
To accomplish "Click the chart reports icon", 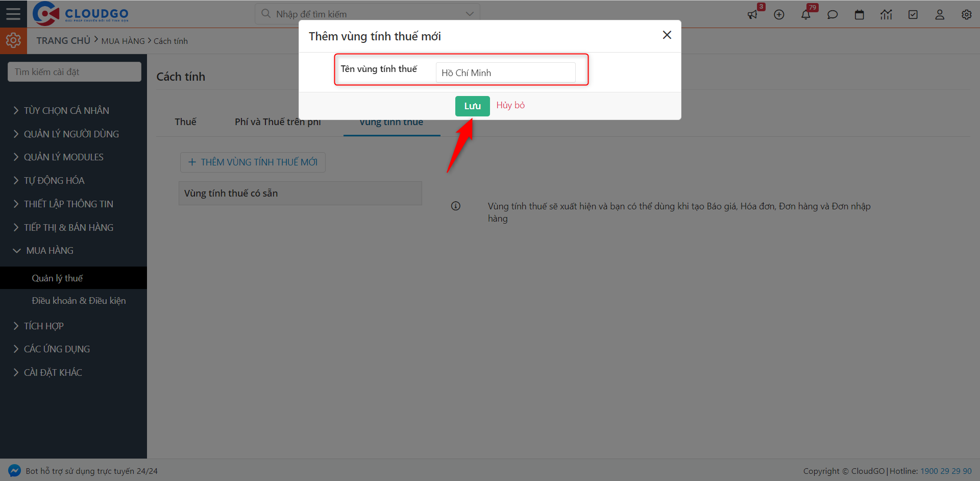I will (886, 15).
